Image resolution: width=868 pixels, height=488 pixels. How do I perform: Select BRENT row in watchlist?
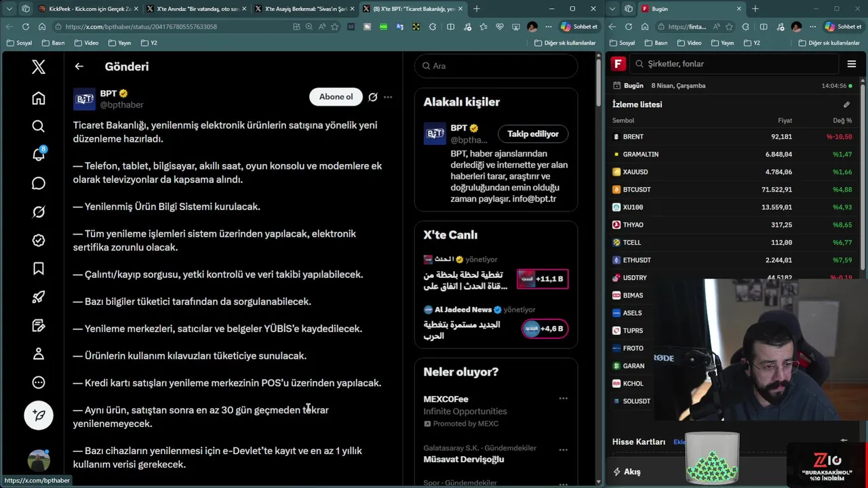[x=732, y=136]
